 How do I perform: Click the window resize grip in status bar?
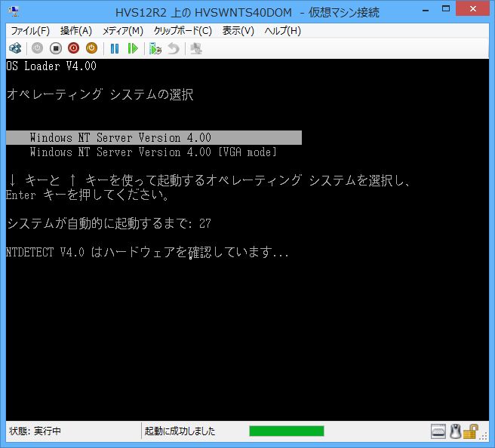[x=484, y=436]
